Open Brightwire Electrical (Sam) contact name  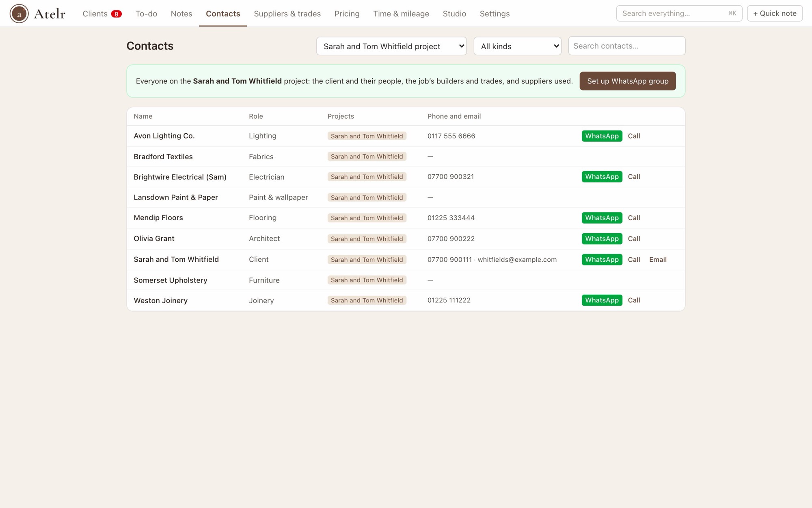pos(180,177)
